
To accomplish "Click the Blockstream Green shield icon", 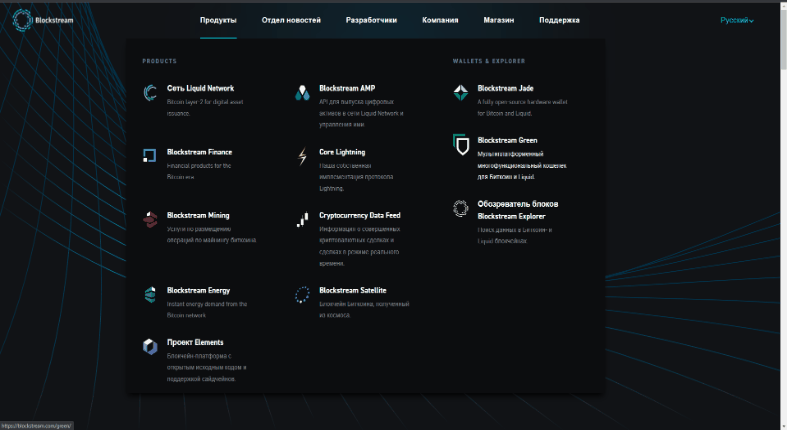I will 460,145.
